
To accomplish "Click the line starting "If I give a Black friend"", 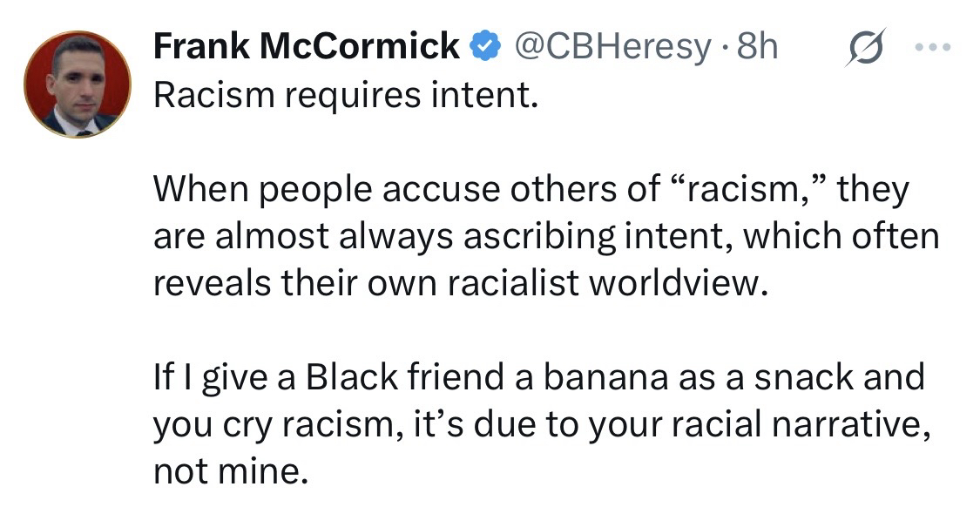I will click(538, 377).
